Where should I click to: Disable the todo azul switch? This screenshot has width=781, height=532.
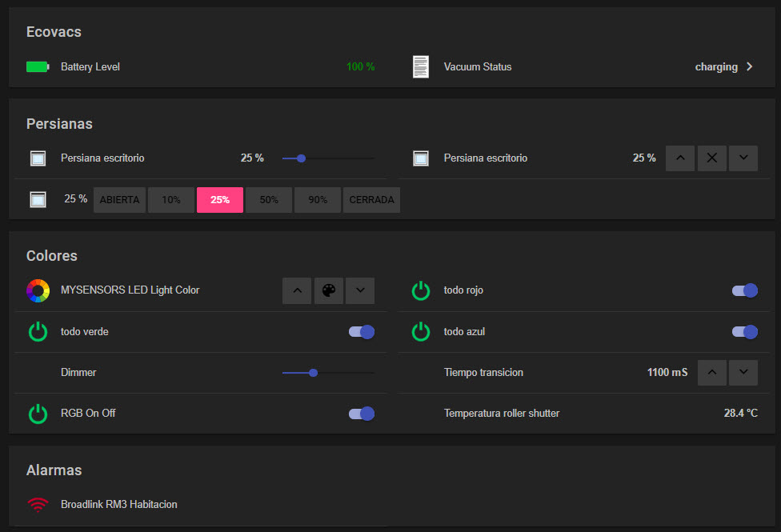coord(744,331)
